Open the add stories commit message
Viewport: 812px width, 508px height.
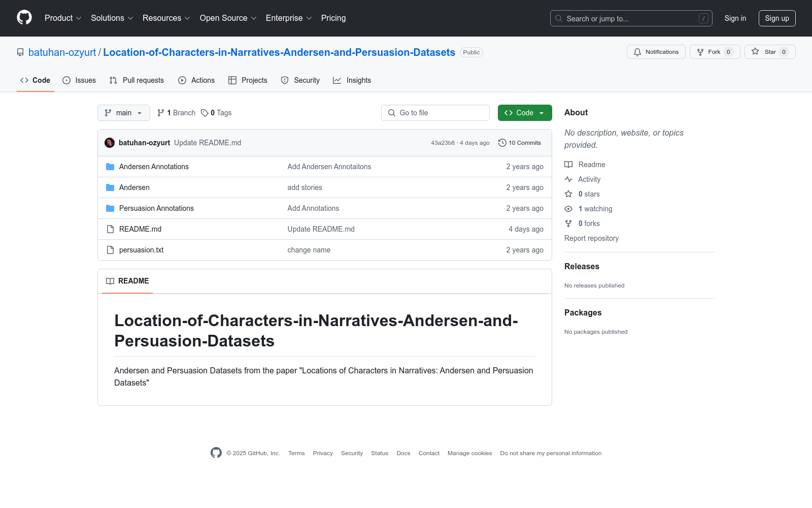(305, 187)
